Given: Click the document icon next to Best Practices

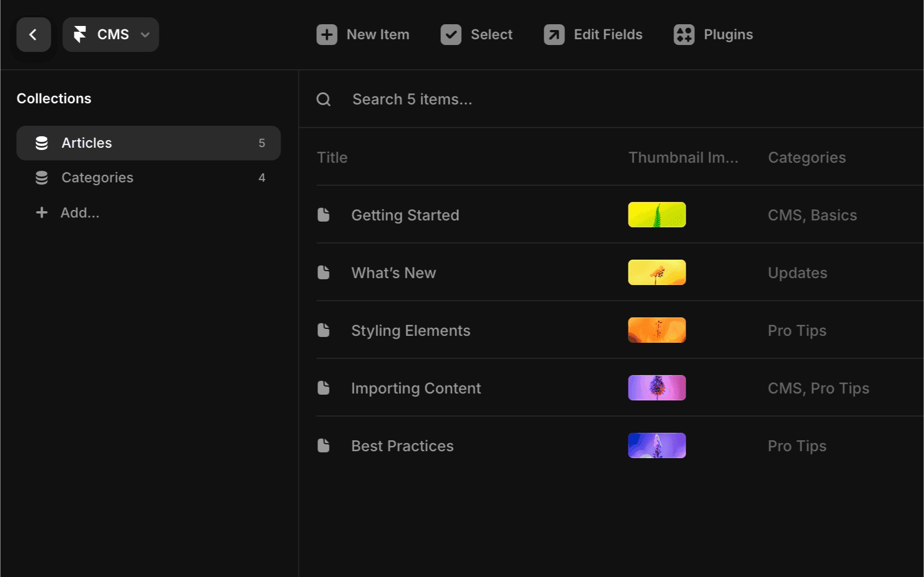Looking at the screenshot, I should [323, 445].
